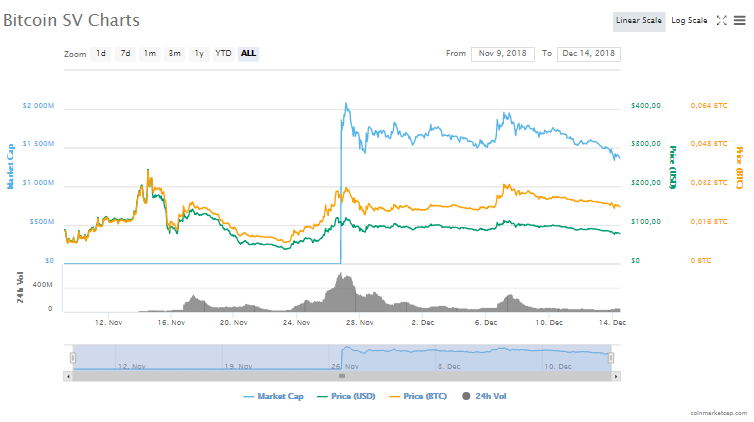754x422 pixels.
Task: Click the Market Cap axis title
Action: (10, 166)
